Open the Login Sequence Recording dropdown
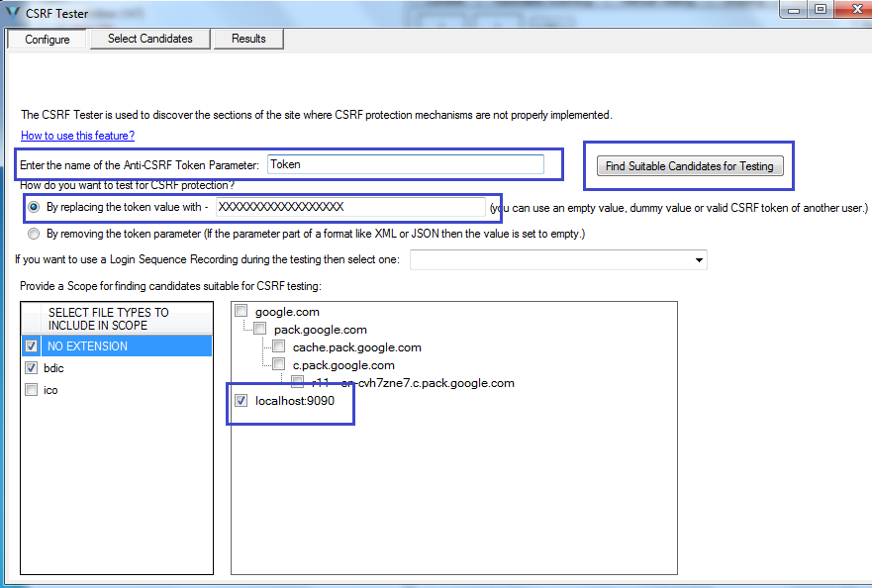The width and height of the screenshot is (872, 588). pyautogui.click(x=700, y=259)
